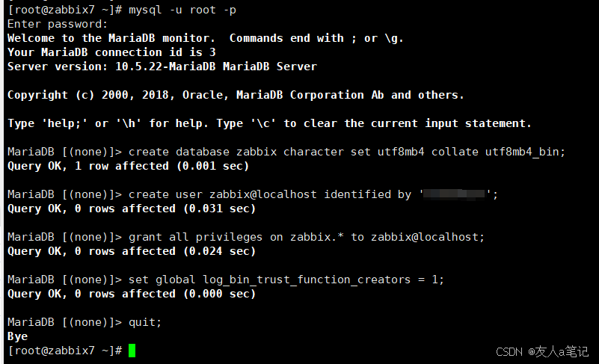Click the quit; command

(145, 322)
